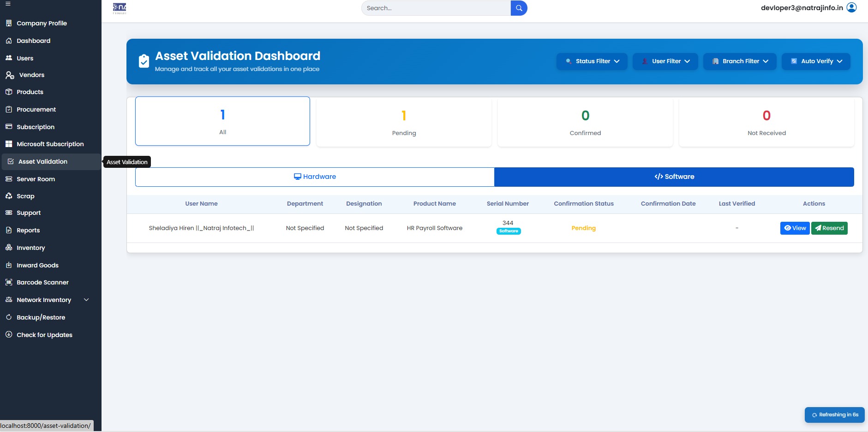Click View button for HR Payroll Software
The image size is (868, 432).
point(795,228)
